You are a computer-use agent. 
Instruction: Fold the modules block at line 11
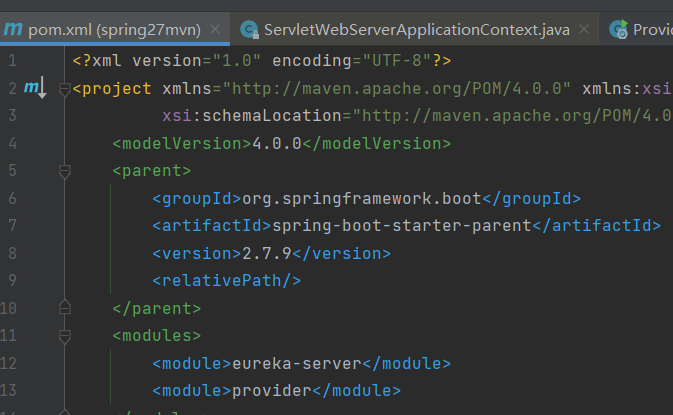65,336
